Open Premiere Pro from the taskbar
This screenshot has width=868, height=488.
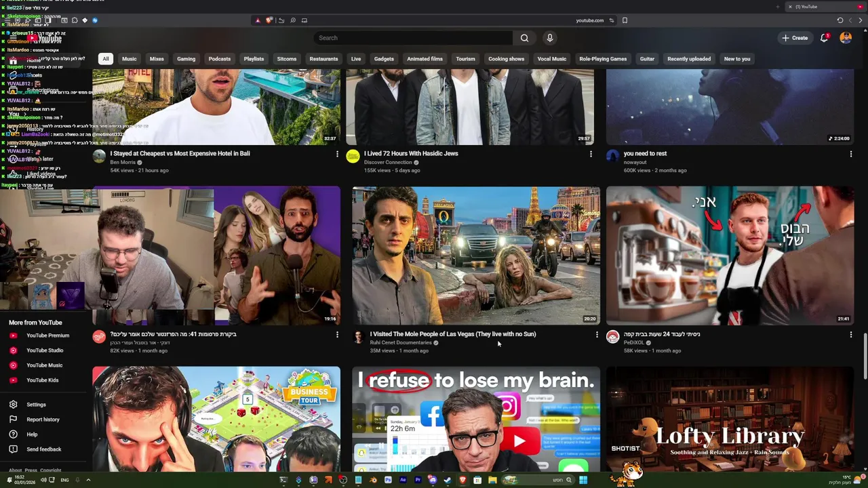pos(418,480)
